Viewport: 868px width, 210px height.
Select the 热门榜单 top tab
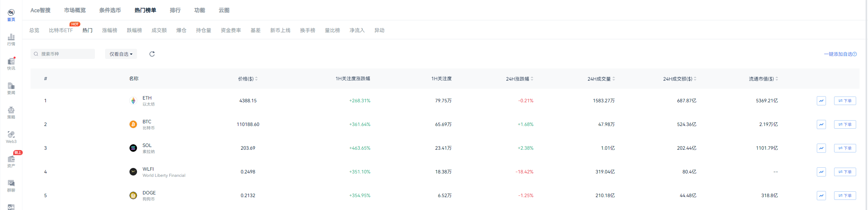[145, 10]
